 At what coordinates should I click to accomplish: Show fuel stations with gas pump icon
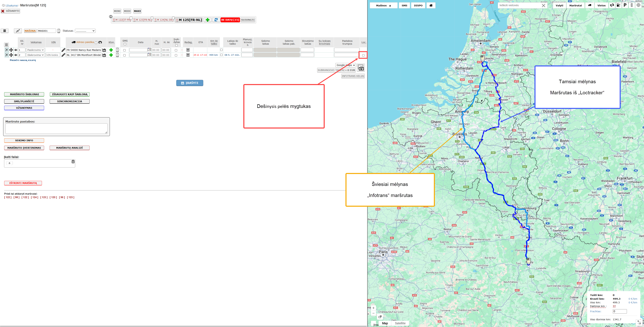(619, 5)
